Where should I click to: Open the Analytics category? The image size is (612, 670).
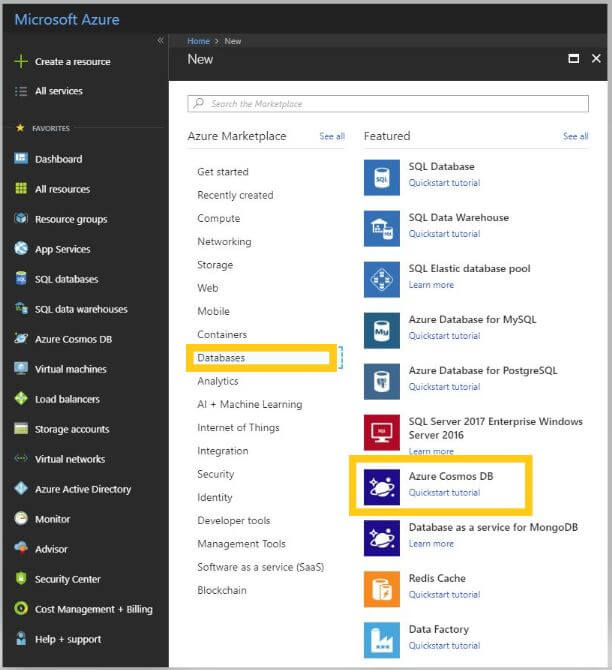click(218, 381)
